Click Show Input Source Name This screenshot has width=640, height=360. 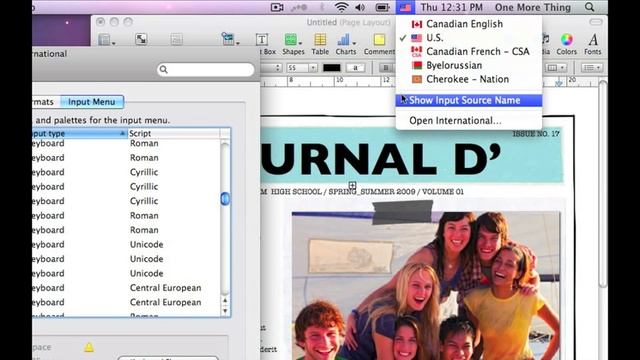[x=469, y=100]
